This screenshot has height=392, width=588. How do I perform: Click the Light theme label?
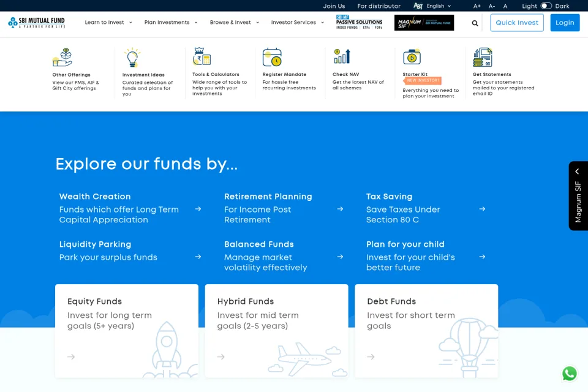click(529, 6)
